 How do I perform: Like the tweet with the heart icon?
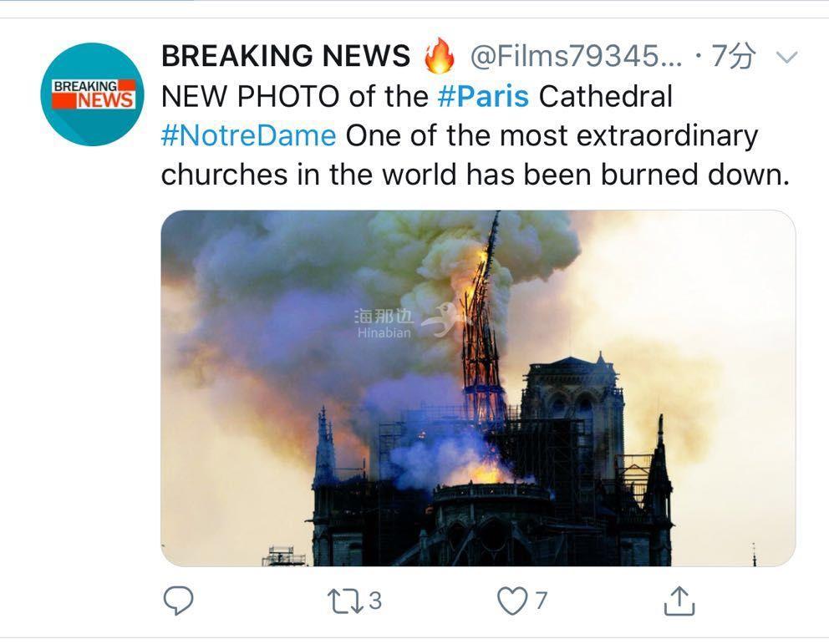(x=512, y=601)
